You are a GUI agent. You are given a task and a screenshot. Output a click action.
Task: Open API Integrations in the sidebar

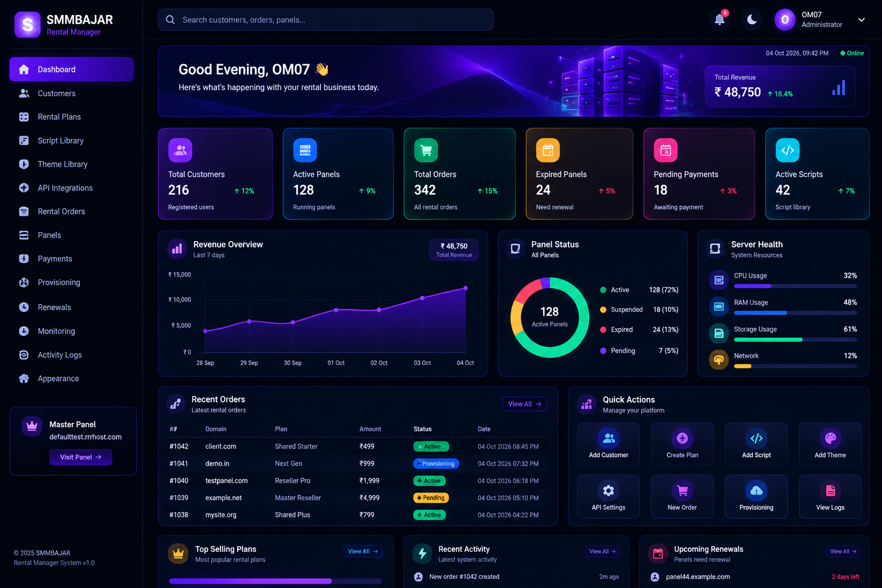(x=71, y=188)
